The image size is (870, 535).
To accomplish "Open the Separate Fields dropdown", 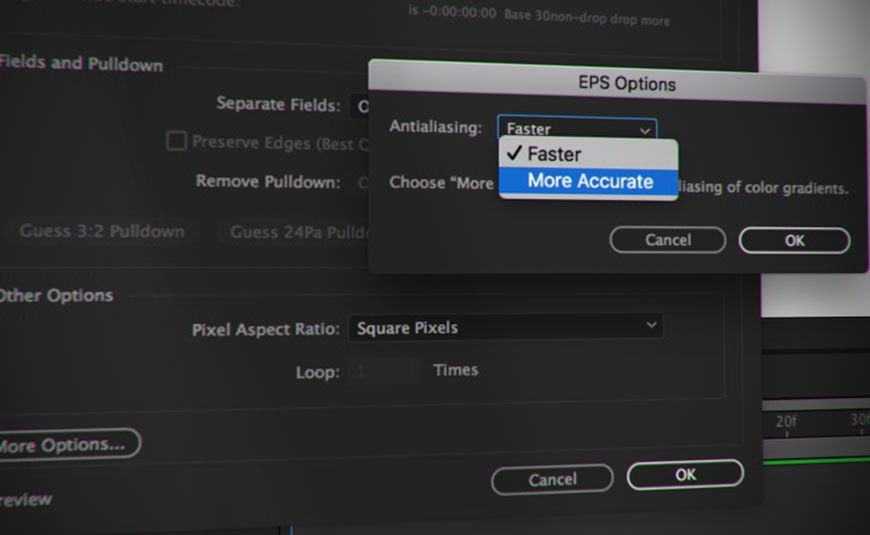I will point(357,105).
